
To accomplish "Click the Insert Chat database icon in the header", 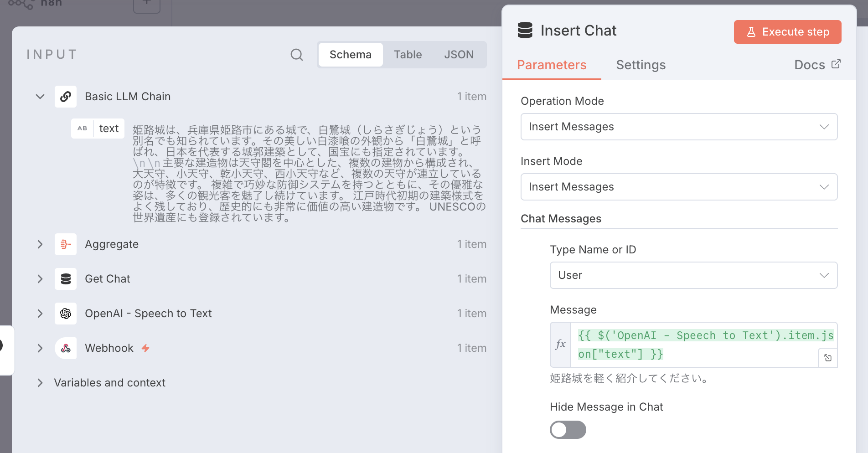I will pos(525,31).
